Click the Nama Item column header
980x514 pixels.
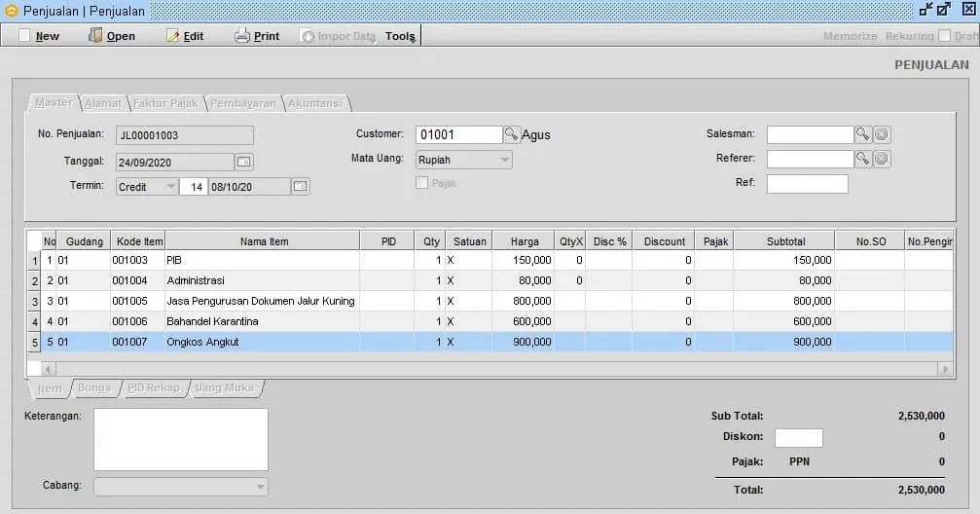[x=263, y=241]
